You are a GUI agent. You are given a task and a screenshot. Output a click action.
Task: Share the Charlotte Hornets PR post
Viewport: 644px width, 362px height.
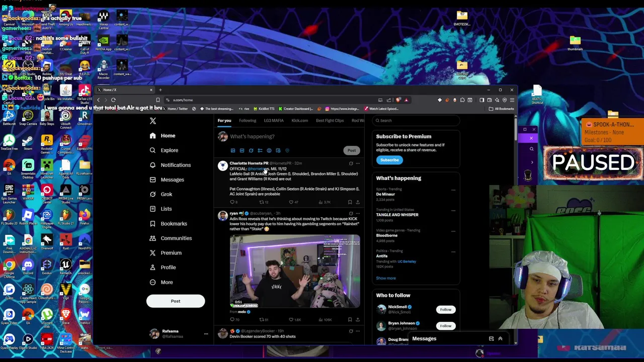click(358, 202)
